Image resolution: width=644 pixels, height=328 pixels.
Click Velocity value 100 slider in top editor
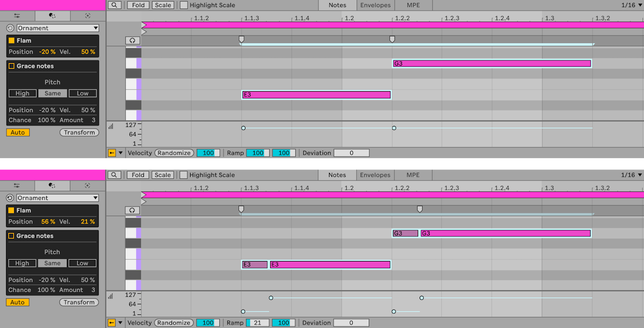(208, 153)
